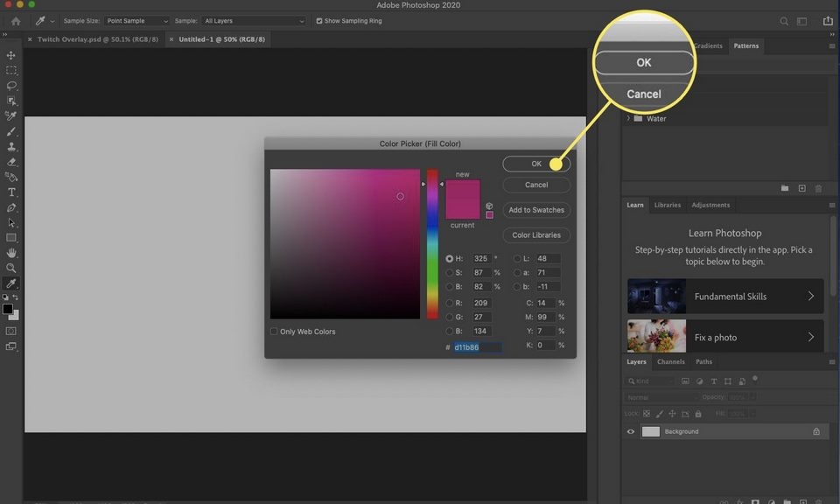
Task: Select the Zoom tool
Action: point(10,267)
